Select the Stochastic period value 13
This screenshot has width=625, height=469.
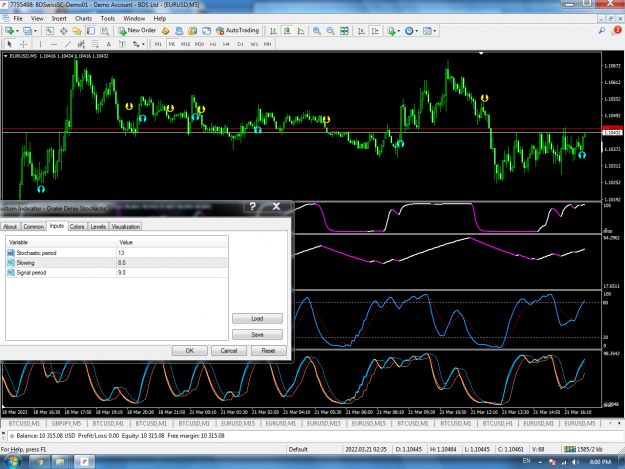[x=172, y=253]
